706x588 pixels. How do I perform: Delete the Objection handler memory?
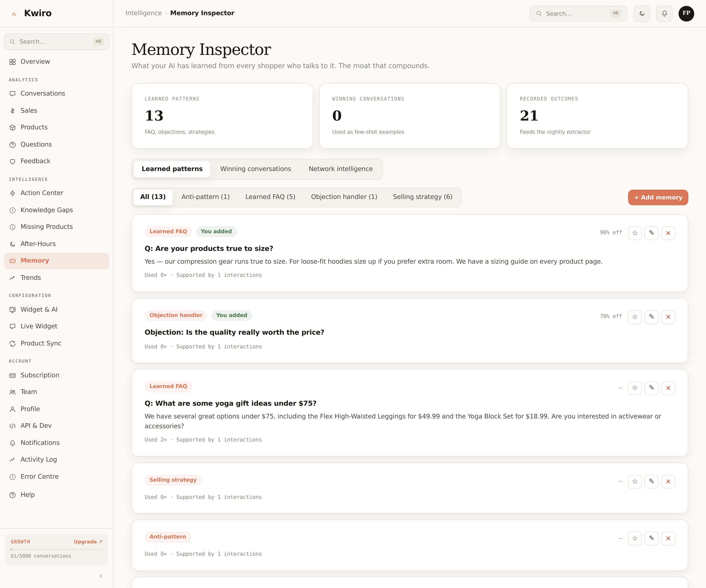pos(668,317)
